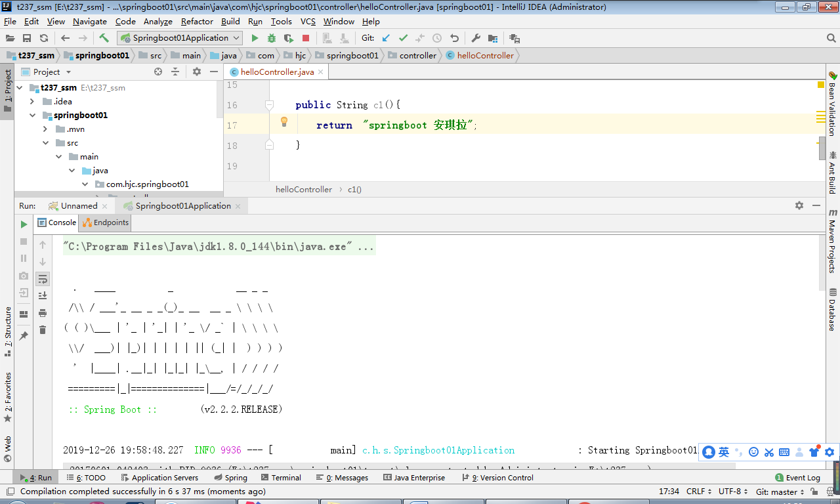This screenshot has height=504, width=840.
Task: Open Project panel gear options
Action: click(196, 72)
